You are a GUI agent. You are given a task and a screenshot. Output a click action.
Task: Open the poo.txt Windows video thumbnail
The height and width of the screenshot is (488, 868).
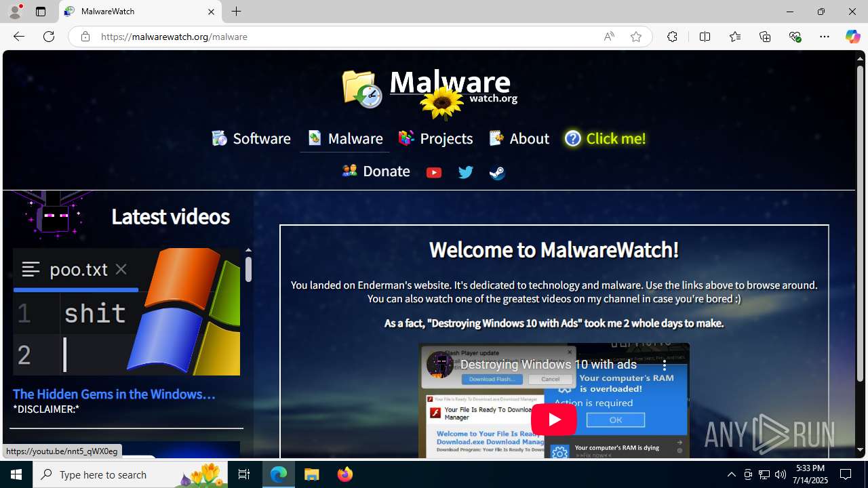pyautogui.click(x=126, y=312)
